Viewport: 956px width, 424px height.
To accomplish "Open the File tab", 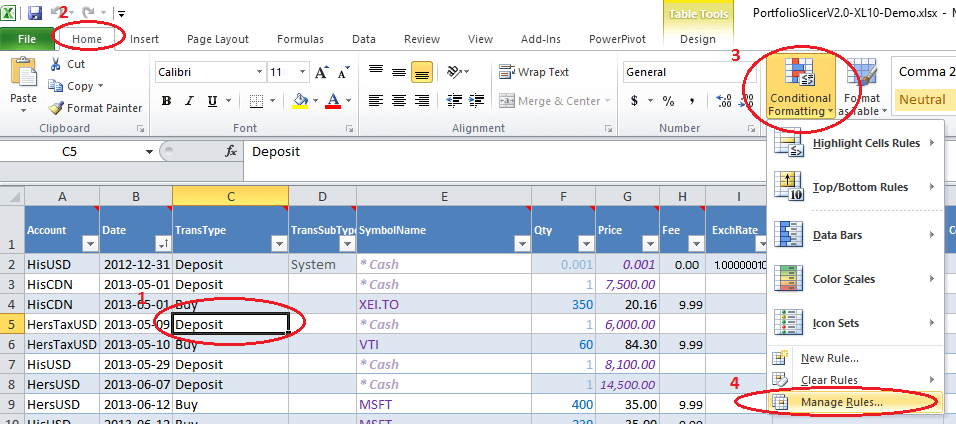I will [x=27, y=39].
